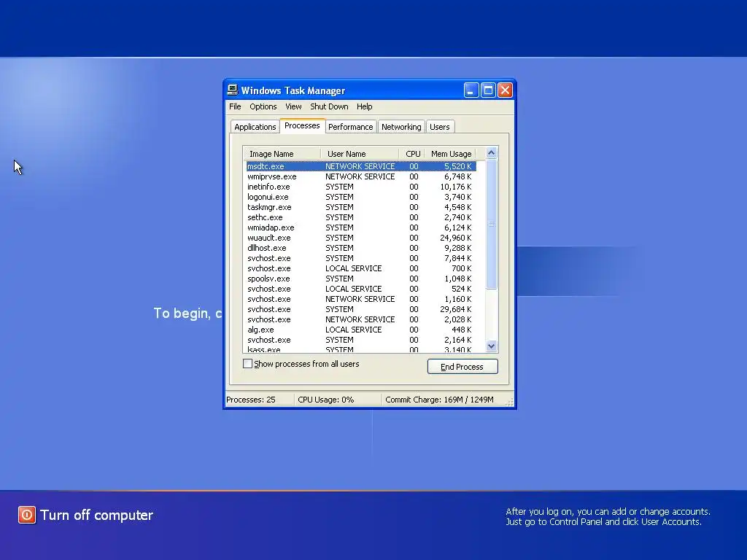Screen dimensions: 747x560
Task: Switch to the Users tab
Action: pyautogui.click(x=440, y=127)
